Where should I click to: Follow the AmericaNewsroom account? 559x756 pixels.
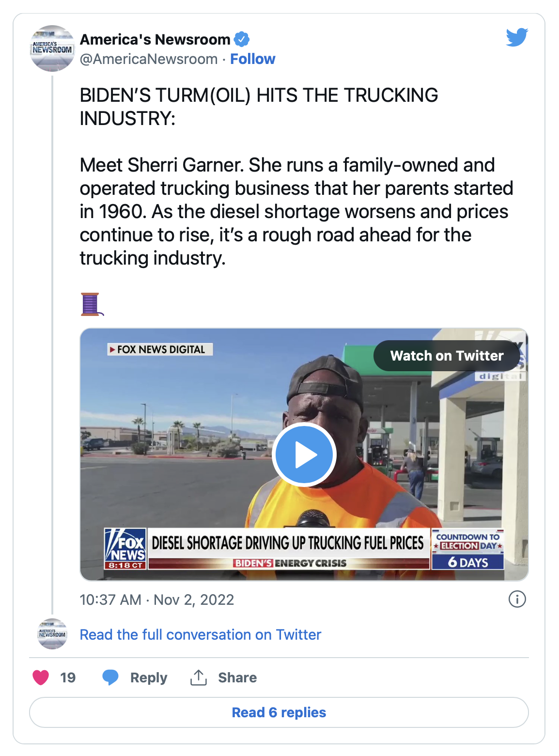(252, 59)
